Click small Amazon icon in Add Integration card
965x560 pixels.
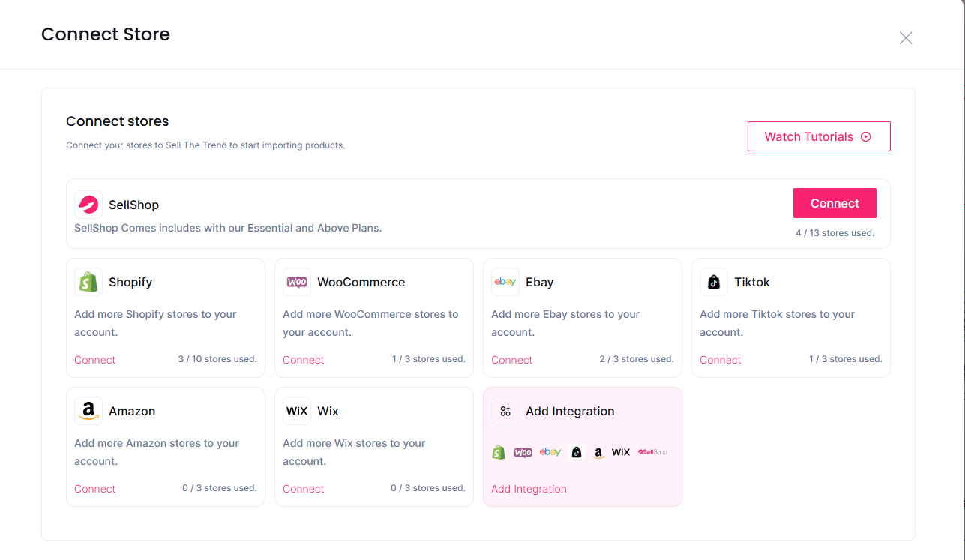[x=598, y=453]
